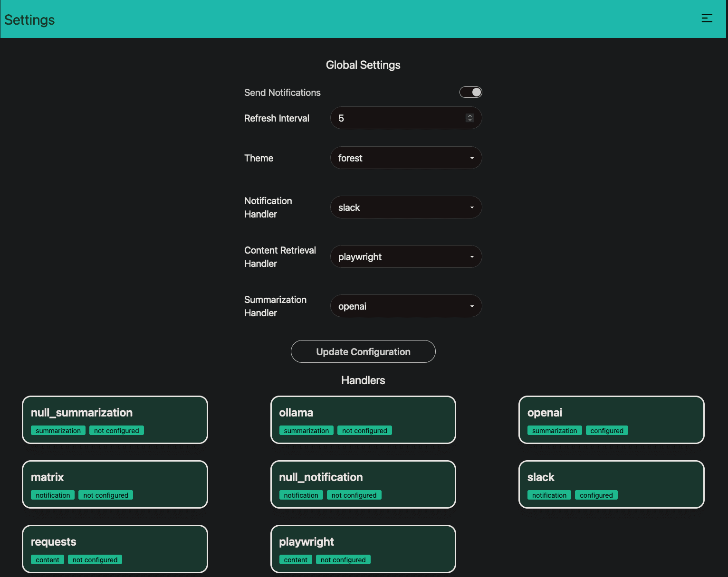The height and width of the screenshot is (577, 728).
Task: Select the openai handler card
Action: 611,420
